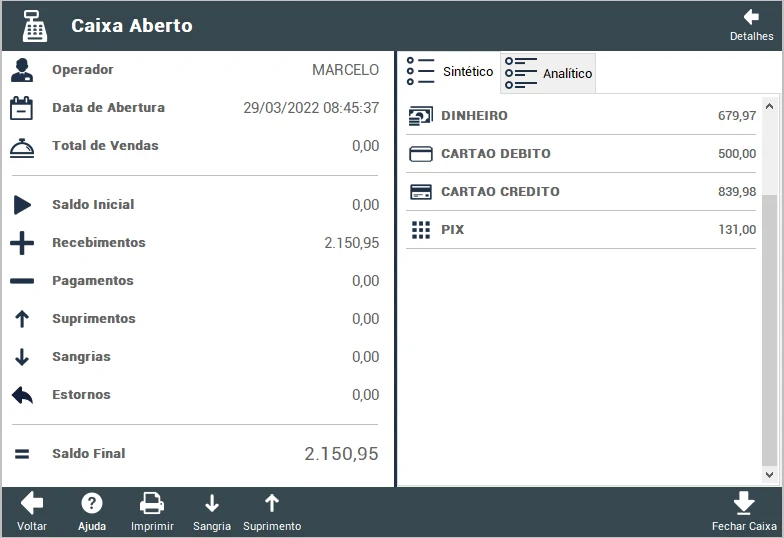Print the report with Imprimir
The height and width of the screenshot is (538, 784).
pos(152,512)
